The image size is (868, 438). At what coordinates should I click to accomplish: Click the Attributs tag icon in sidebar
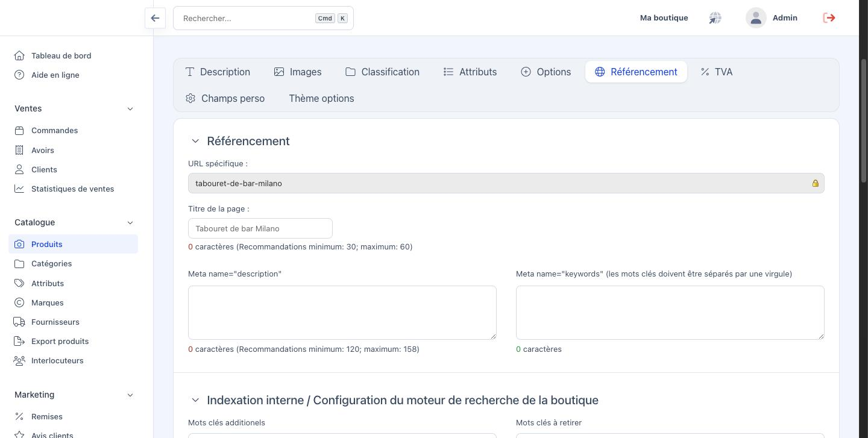pos(19,283)
